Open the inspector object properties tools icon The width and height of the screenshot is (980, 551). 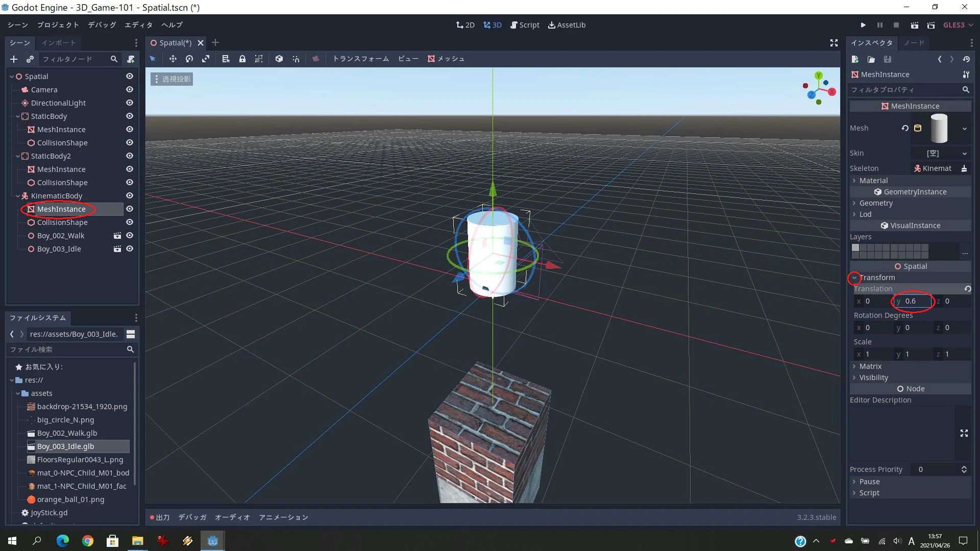pyautogui.click(x=966, y=74)
